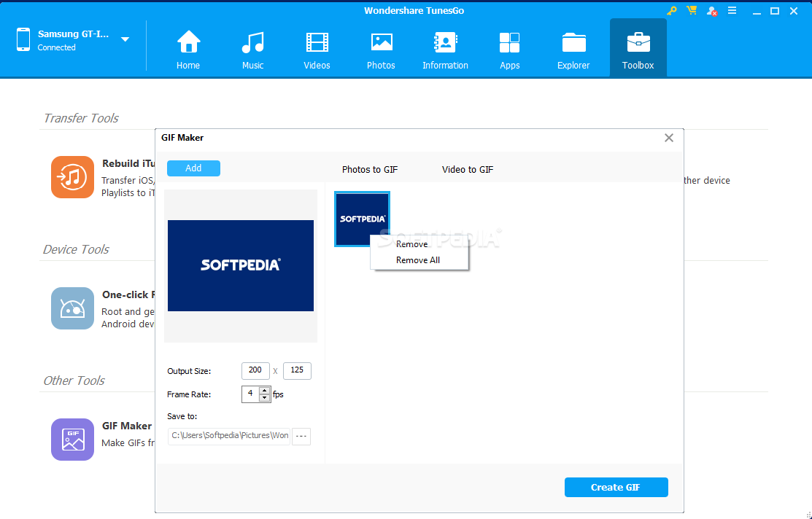This screenshot has width=812, height=519.
Task: Select the Softpedia image thumbnail
Action: click(362, 219)
